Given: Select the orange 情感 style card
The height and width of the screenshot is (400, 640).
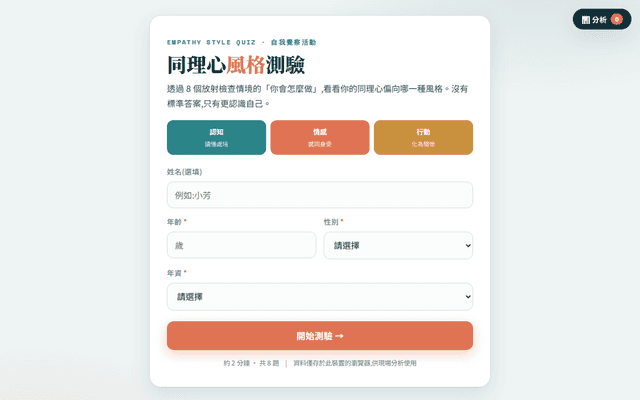Looking at the screenshot, I should point(320,138).
